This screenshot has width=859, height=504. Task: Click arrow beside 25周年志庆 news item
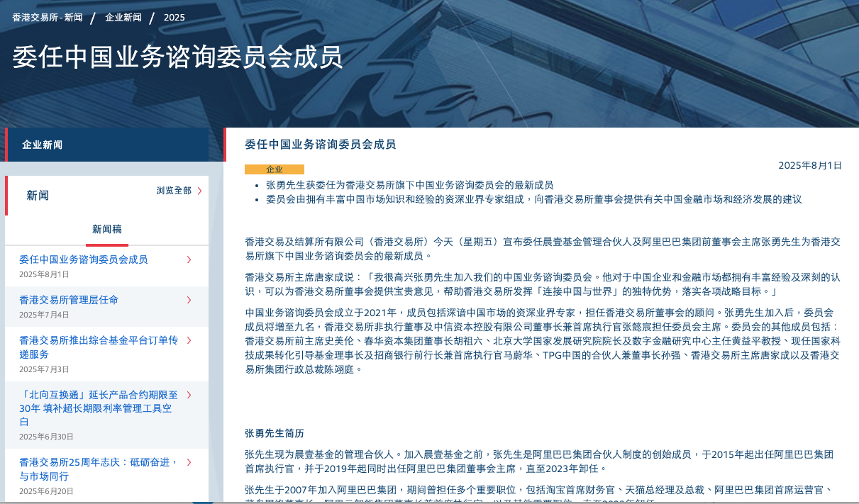(189, 462)
